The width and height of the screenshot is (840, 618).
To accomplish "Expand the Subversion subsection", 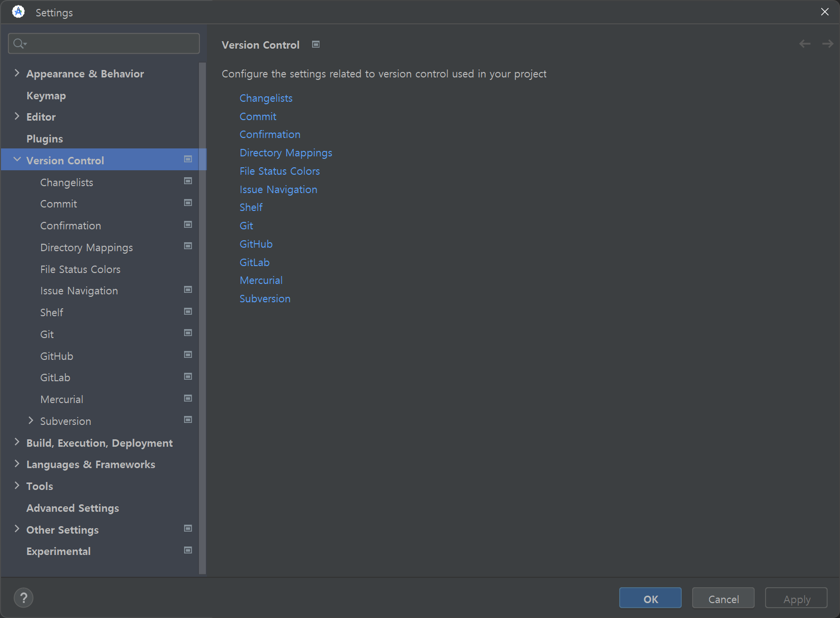I will click(31, 421).
